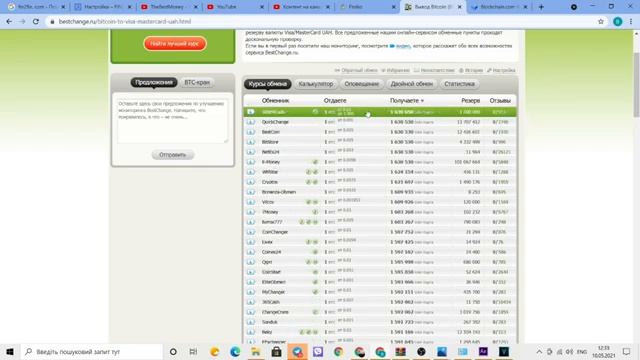The height and width of the screenshot is (360, 640).
Task: Open info icon for EliteObmen row
Action: (x=251, y=282)
